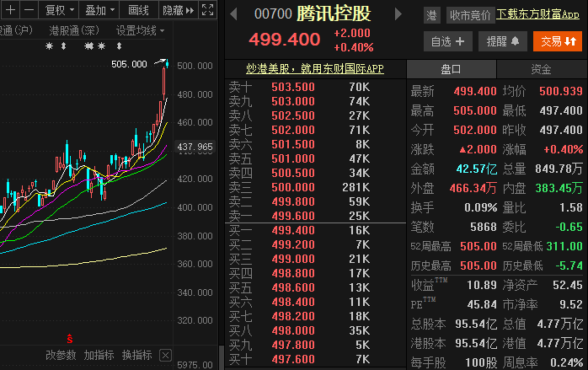The height and width of the screenshot is (370, 588).
Task: Select 买一 bid price 499.400
Action: 293,230
